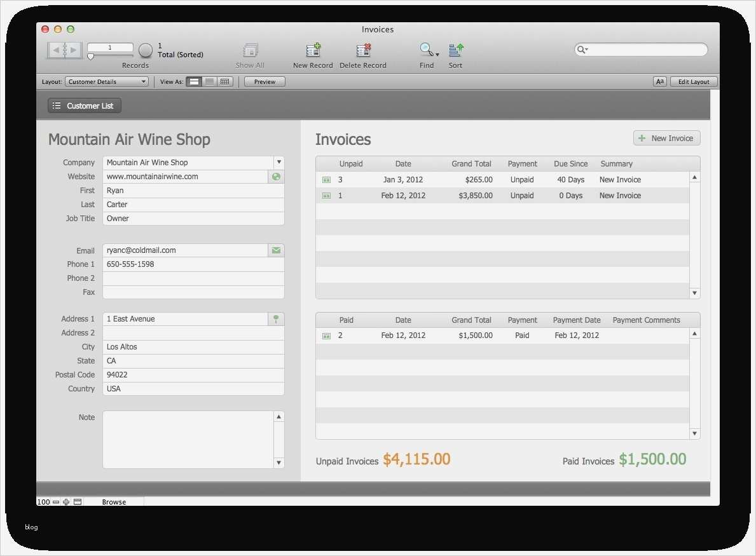Click the Country field USA
Image resolution: width=756 pixels, height=556 pixels.
pos(193,389)
